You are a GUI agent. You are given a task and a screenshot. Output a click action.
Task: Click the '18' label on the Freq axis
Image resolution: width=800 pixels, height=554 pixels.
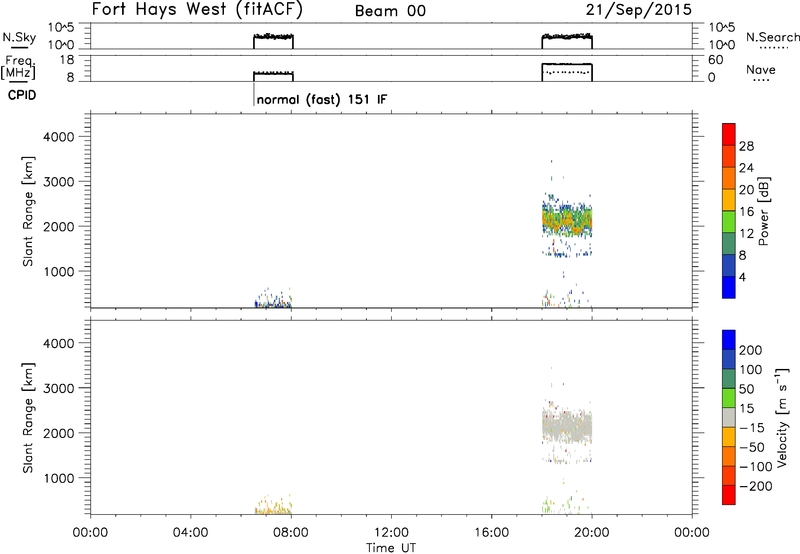(67, 60)
